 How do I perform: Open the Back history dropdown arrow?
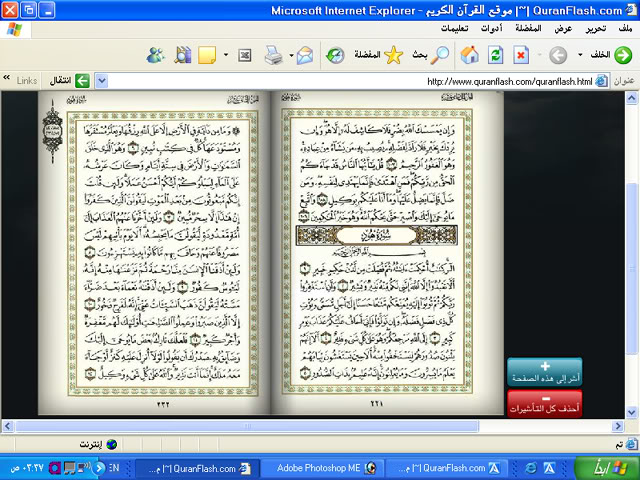click(x=580, y=55)
